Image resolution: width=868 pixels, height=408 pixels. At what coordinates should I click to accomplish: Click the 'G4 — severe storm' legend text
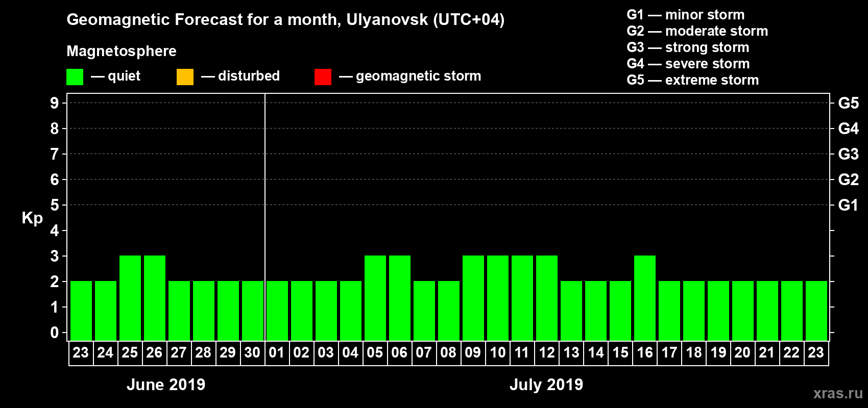coord(688,64)
